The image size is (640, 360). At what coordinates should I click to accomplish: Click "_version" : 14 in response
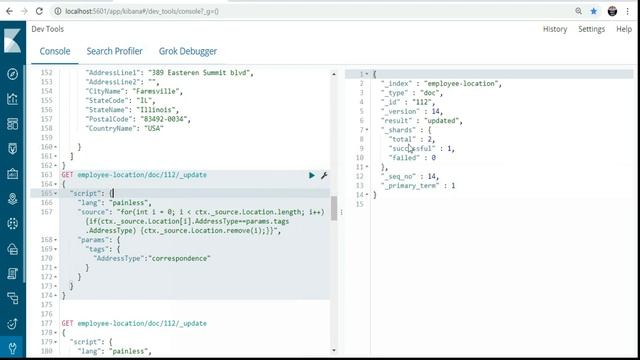[411, 111]
